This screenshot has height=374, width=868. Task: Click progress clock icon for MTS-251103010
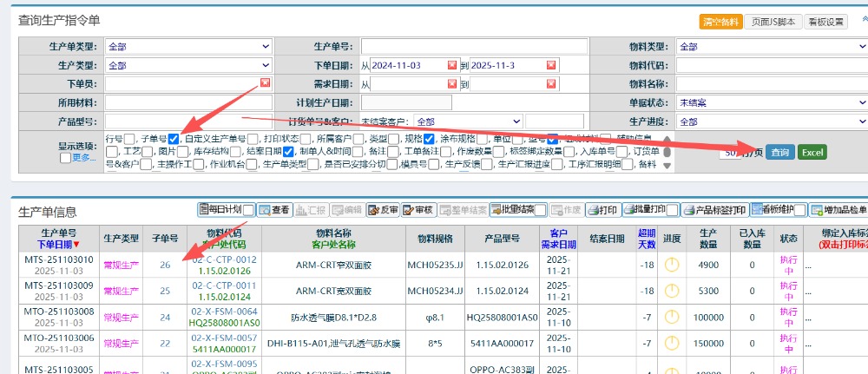click(x=672, y=265)
